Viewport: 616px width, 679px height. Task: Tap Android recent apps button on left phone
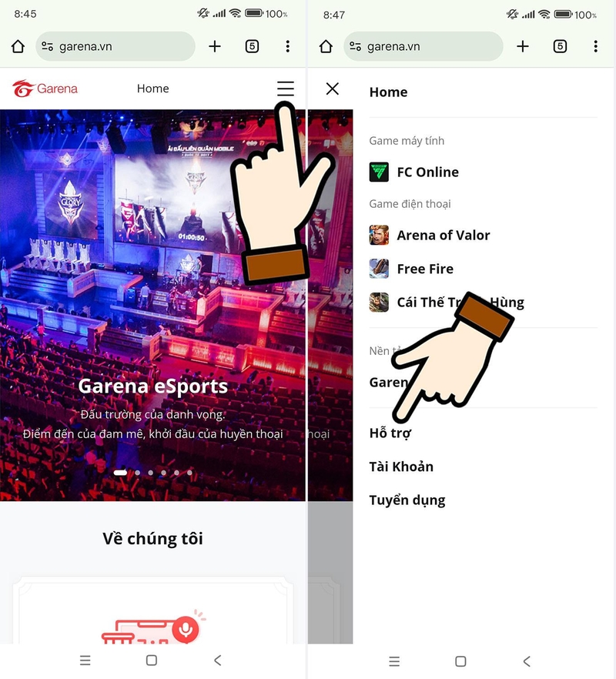(x=85, y=661)
